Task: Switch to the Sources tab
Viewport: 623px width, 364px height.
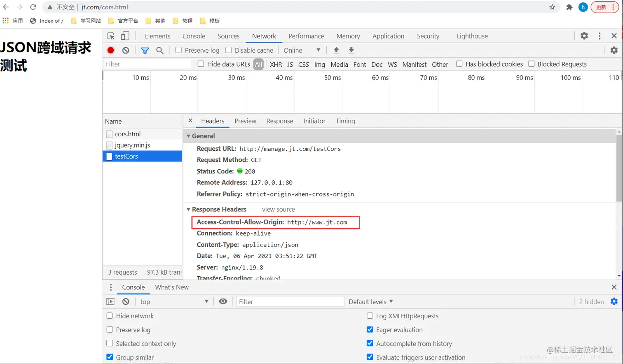Action: (x=228, y=36)
